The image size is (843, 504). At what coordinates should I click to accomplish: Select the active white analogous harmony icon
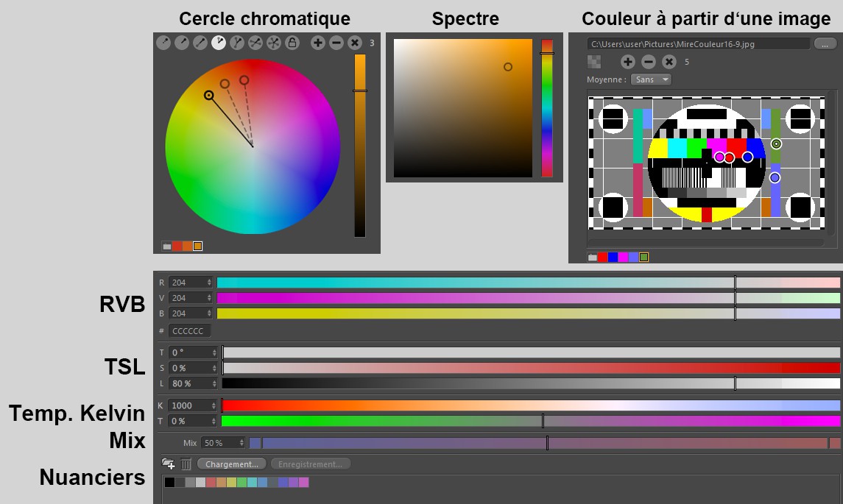219,43
